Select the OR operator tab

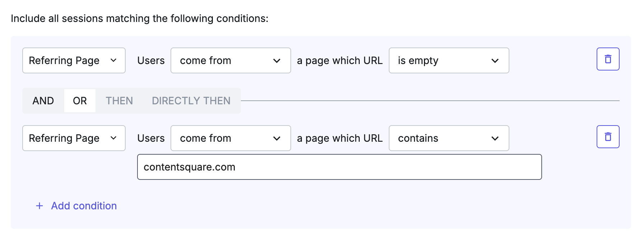point(80,101)
